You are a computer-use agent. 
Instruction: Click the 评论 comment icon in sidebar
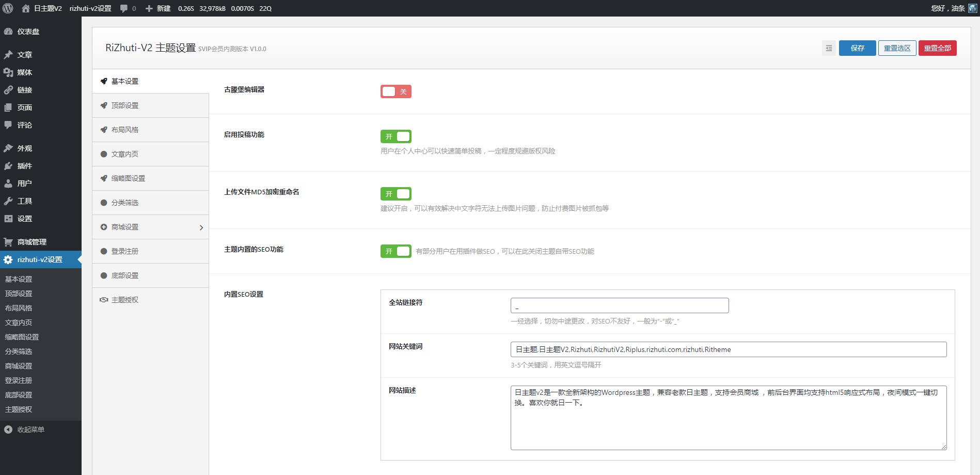(8, 125)
